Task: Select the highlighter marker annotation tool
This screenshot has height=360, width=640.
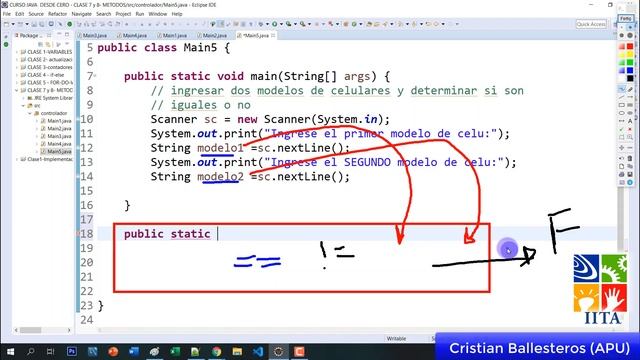Action: pos(630,89)
